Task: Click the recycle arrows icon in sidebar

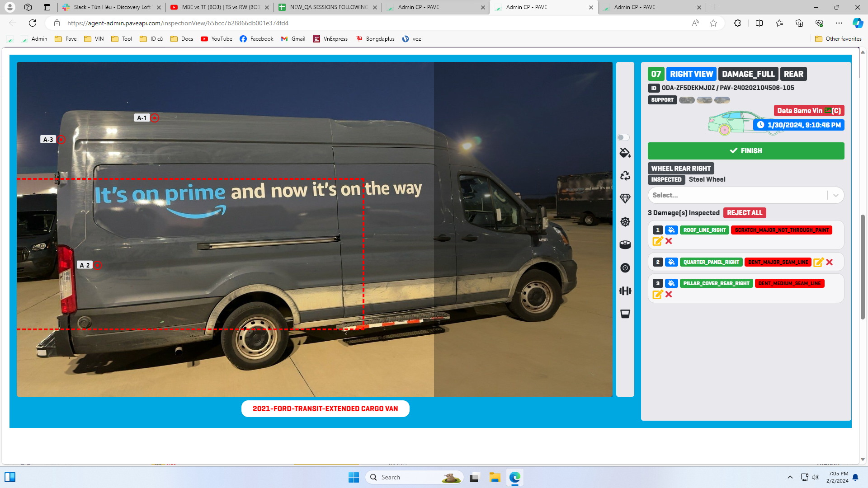Action: (625, 176)
